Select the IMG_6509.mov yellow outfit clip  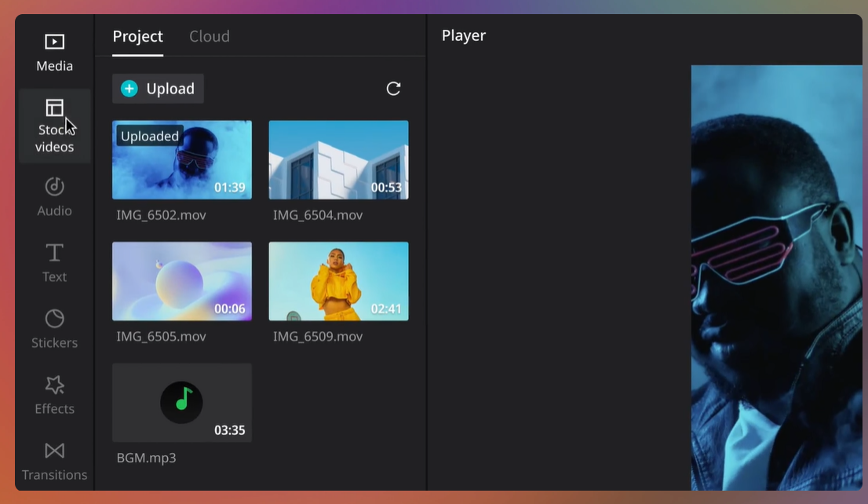pos(338,281)
